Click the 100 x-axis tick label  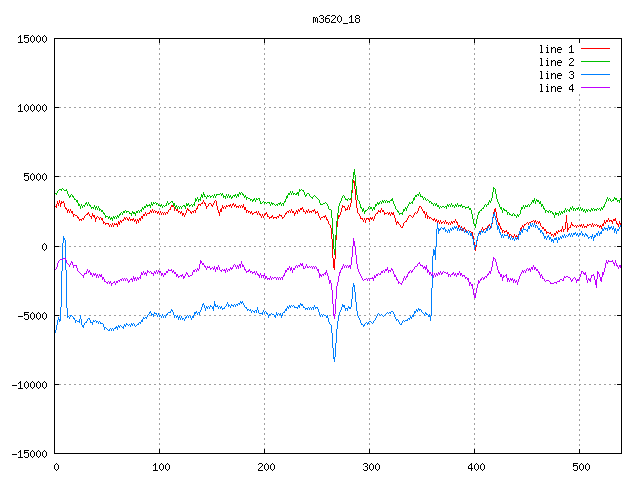(x=160, y=466)
